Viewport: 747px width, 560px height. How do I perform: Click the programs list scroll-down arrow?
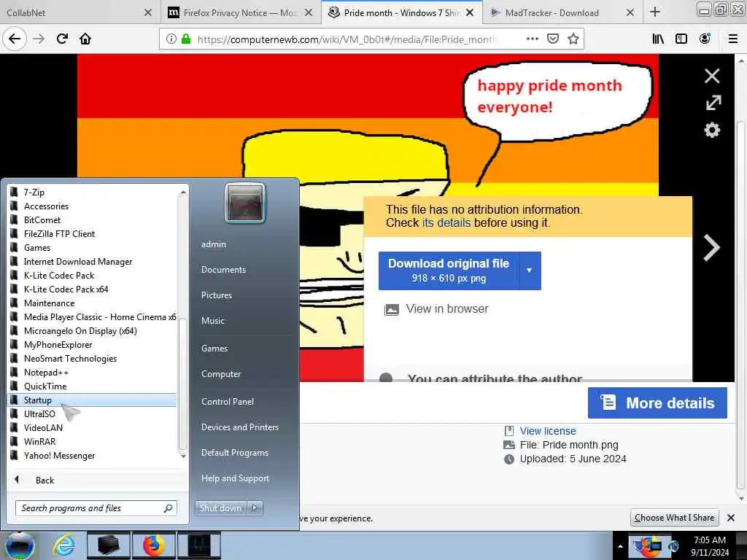[x=183, y=456]
